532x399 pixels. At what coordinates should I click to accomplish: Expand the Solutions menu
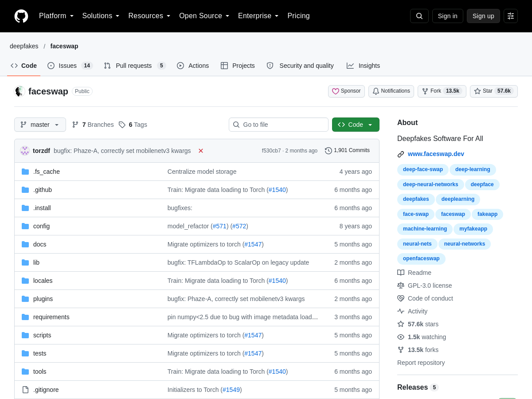[101, 16]
